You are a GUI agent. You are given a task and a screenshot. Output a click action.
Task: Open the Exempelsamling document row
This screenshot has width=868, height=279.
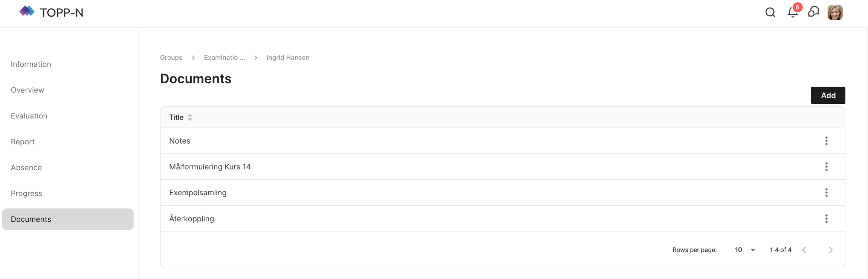(198, 193)
